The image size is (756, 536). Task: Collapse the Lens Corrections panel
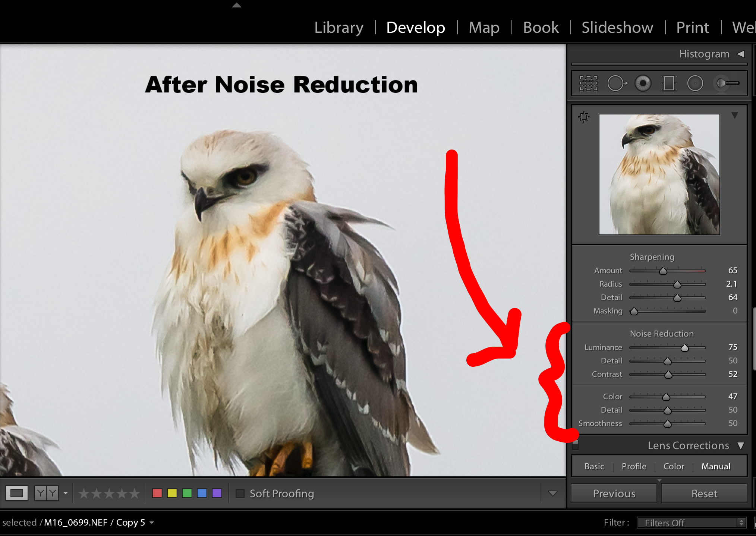click(740, 445)
